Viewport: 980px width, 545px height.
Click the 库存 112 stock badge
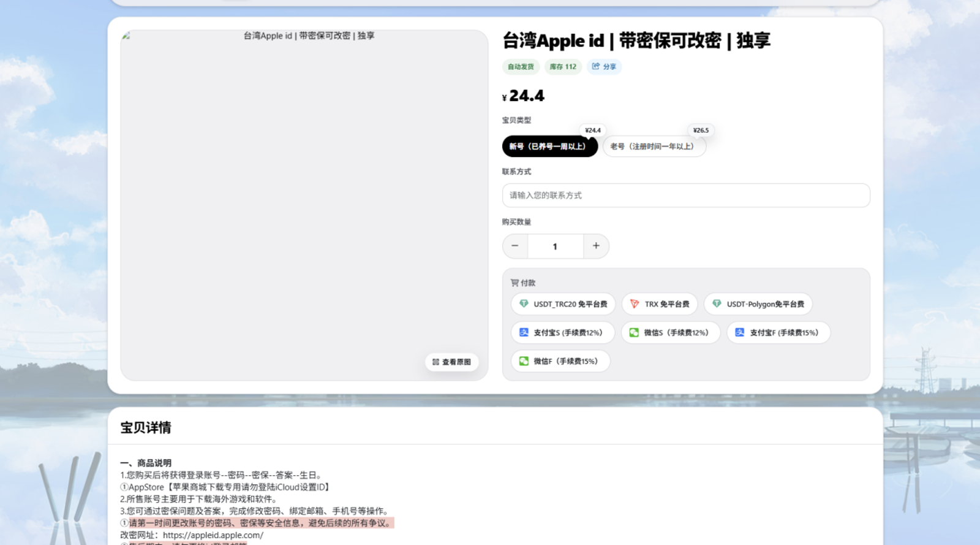coord(563,67)
